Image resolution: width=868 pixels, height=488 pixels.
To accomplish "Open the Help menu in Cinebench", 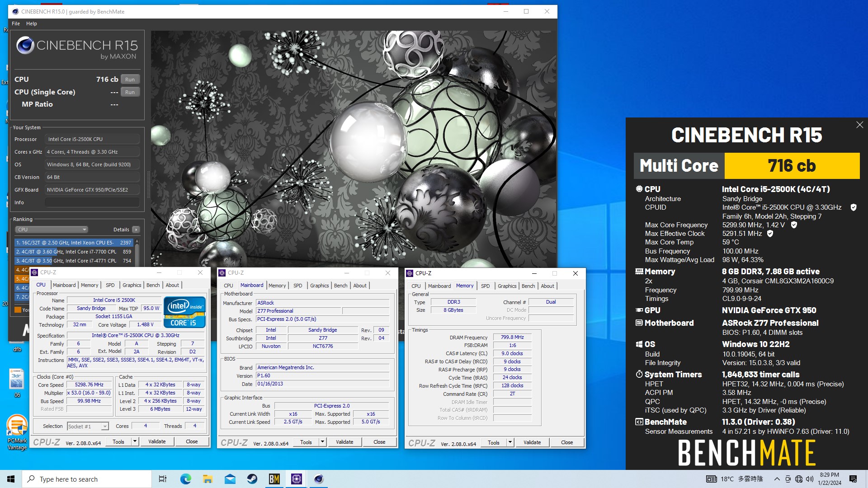I will click(x=32, y=23).
